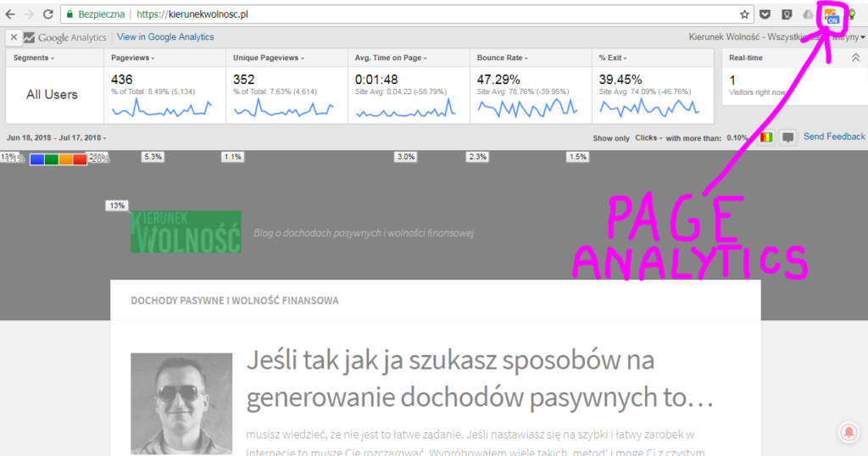Click the Page Analytics extension icon

click(x=831, y=14)
